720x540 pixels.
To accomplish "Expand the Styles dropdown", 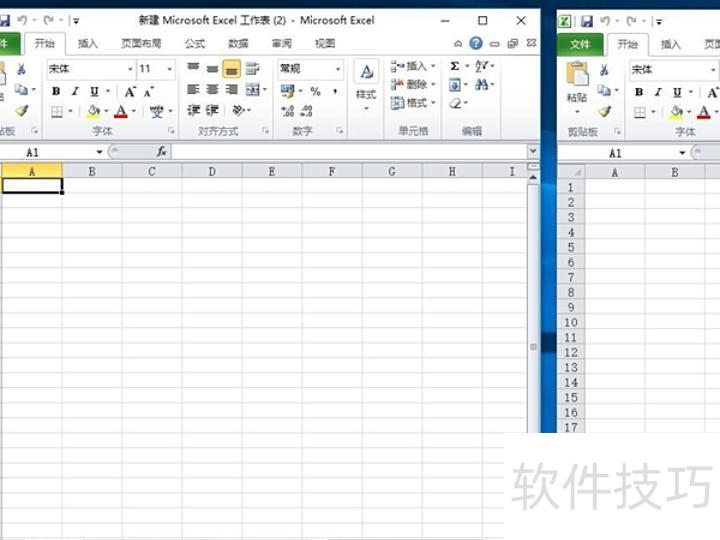I will 366,109.
